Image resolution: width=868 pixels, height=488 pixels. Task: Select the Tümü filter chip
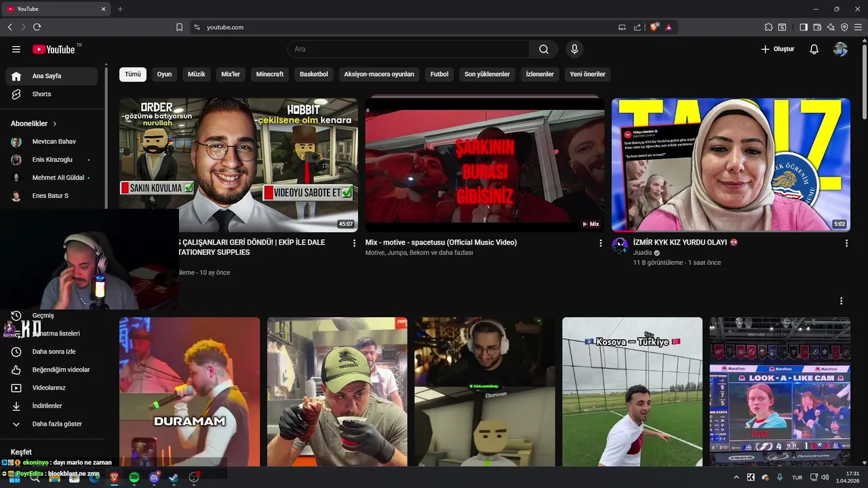133,74
